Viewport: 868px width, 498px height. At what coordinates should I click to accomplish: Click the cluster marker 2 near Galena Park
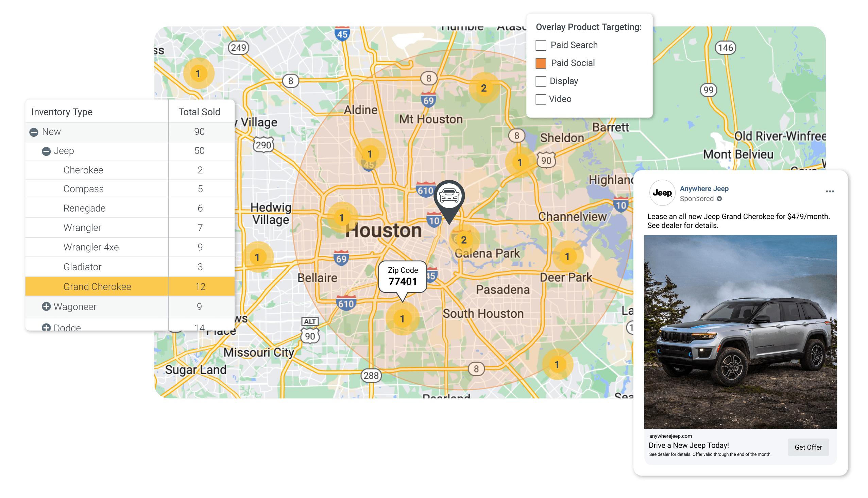[x=463, y=240]
